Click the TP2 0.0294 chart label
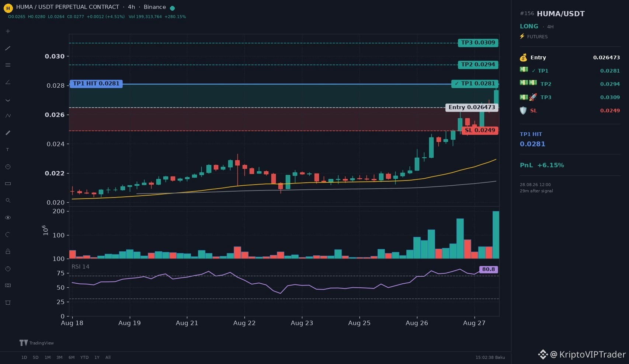629x364 pixels. tap(478, 65)
